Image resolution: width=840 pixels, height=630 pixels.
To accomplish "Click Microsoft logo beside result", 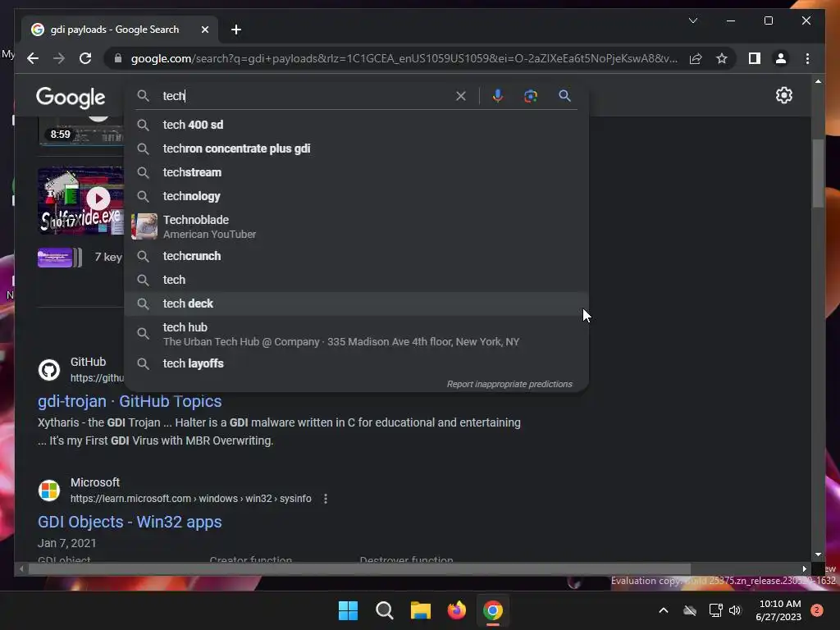I will tap(49, 491).
